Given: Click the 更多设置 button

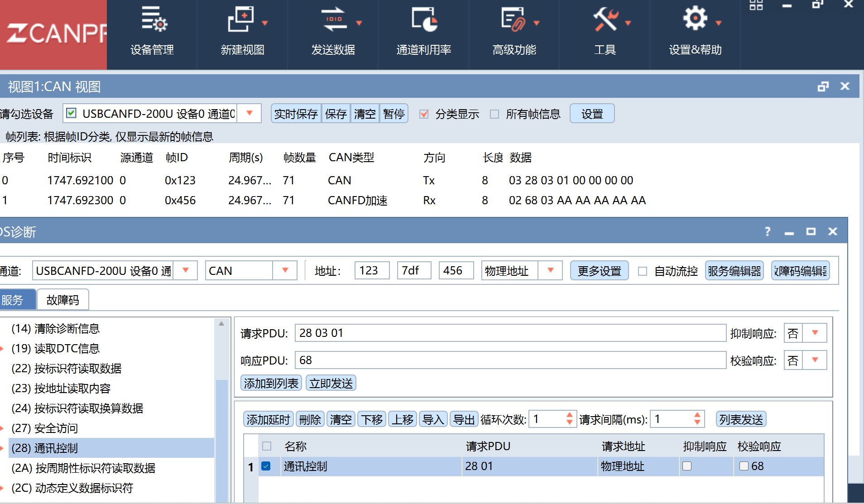Looking at the screenshot, I should (x=599, y=271).
